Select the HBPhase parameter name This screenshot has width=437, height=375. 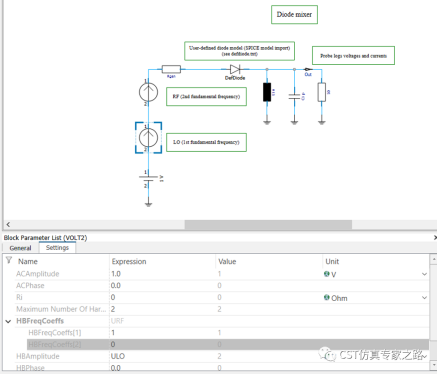(30, 368)
